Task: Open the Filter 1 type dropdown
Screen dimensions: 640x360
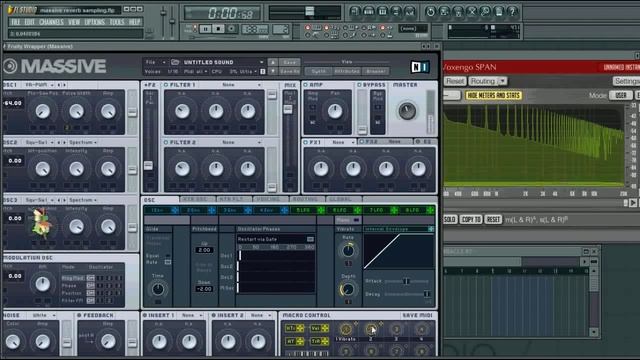Action: (241, 85)
